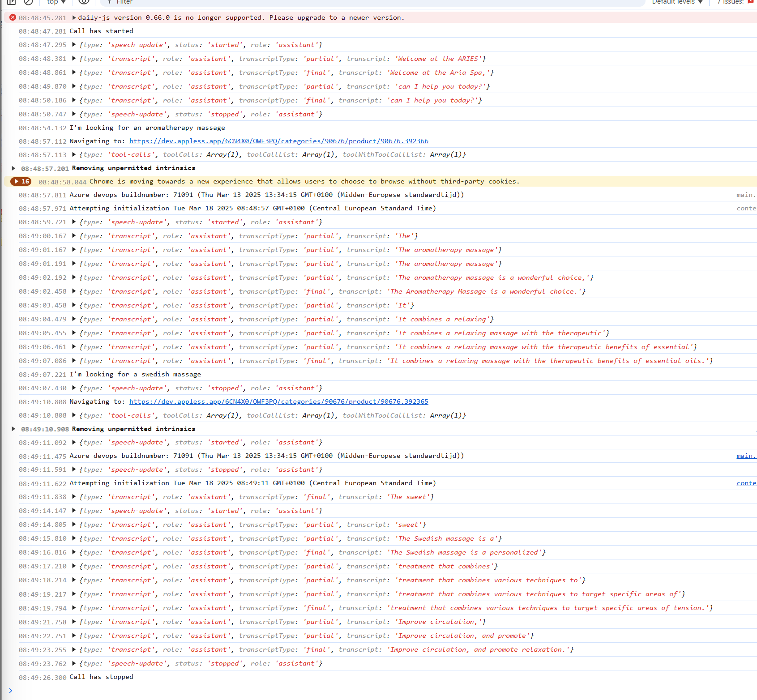Expand final 'The Aromatherapy Massage is a wonderful choice.'

tap(74, 291)
